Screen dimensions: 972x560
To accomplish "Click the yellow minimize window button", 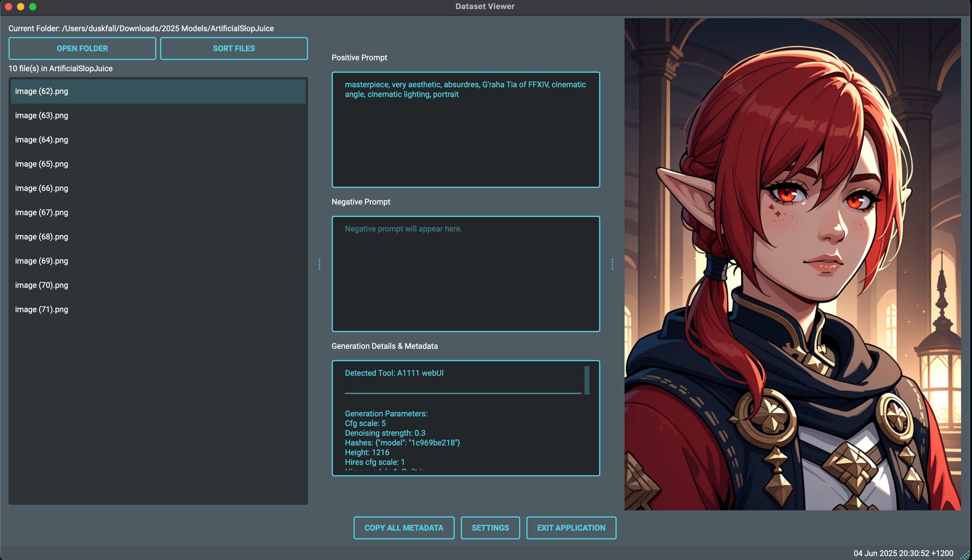I will (21, 7).
